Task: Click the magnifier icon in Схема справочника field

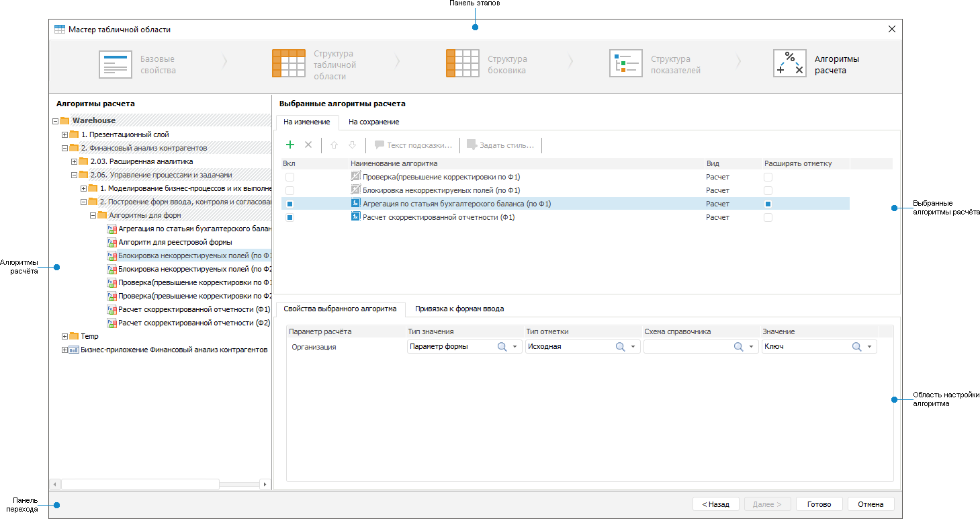Action: pos(739,346)
